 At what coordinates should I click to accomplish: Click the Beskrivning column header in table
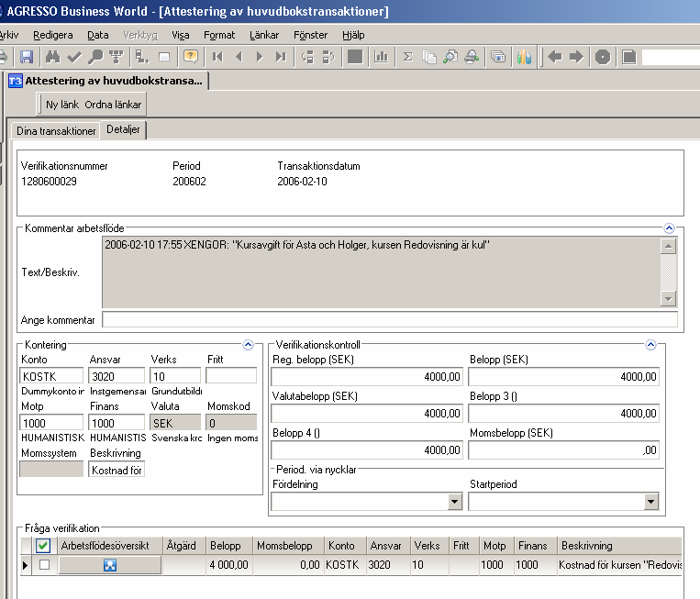click(x=619, y=546)
